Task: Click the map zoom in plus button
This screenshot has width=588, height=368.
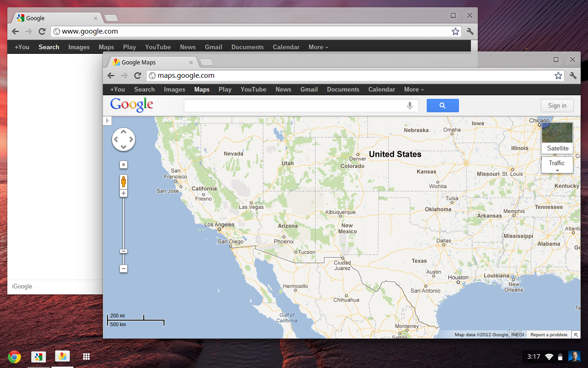Action: 124,194
